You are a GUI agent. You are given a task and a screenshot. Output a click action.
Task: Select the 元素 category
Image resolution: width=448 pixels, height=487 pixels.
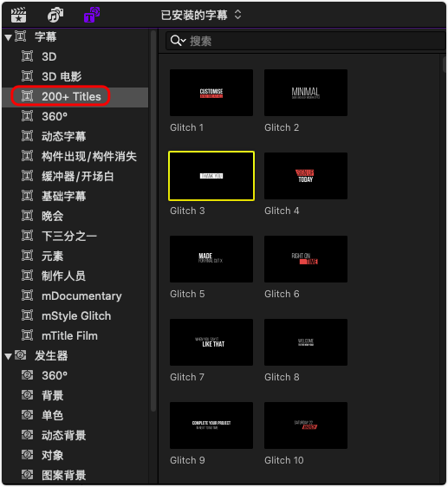(75, 256)
